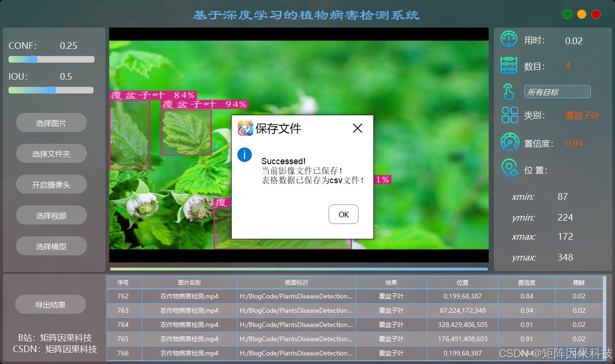The image size is (615, 364).
Task: Click 导出结果 button
Action: (x=50, y=305)
